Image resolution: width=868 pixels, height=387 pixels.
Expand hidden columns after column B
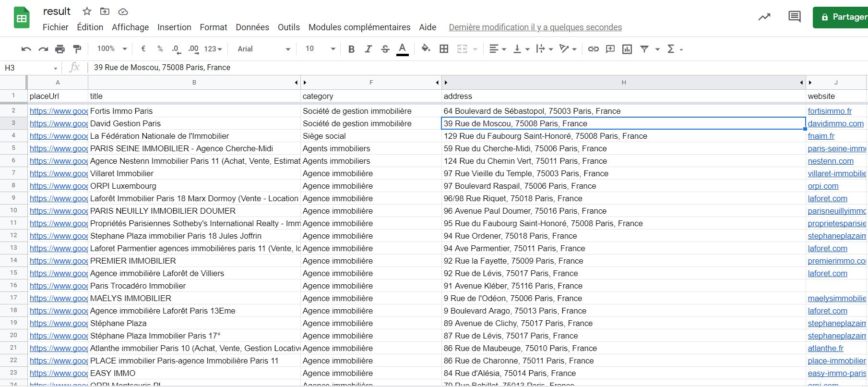click(x=297, y=83)
